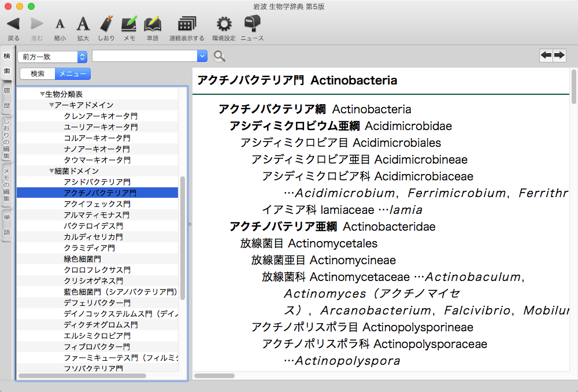Open the search history combo box arrow
The width and height of the screenshot is (578, 392).
tap(202, 56)
